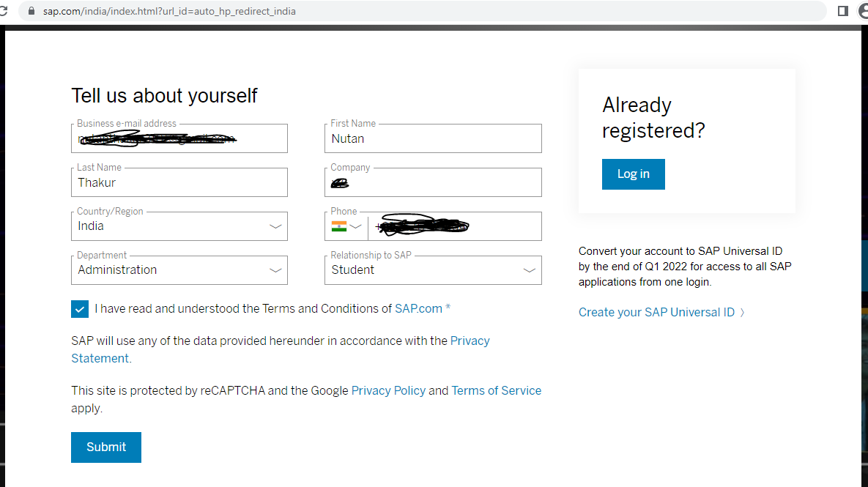Toggle the Terms and Conditions checkbox
The height and width of the screenshot is (487, 868).
pos(80,309)
